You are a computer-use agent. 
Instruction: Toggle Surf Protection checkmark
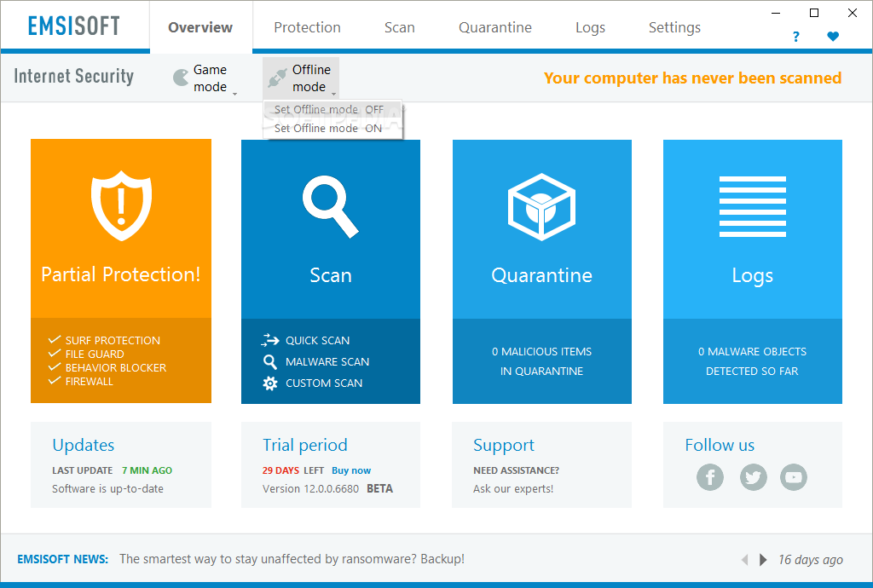pyautogui.click(x=55, y=339)
